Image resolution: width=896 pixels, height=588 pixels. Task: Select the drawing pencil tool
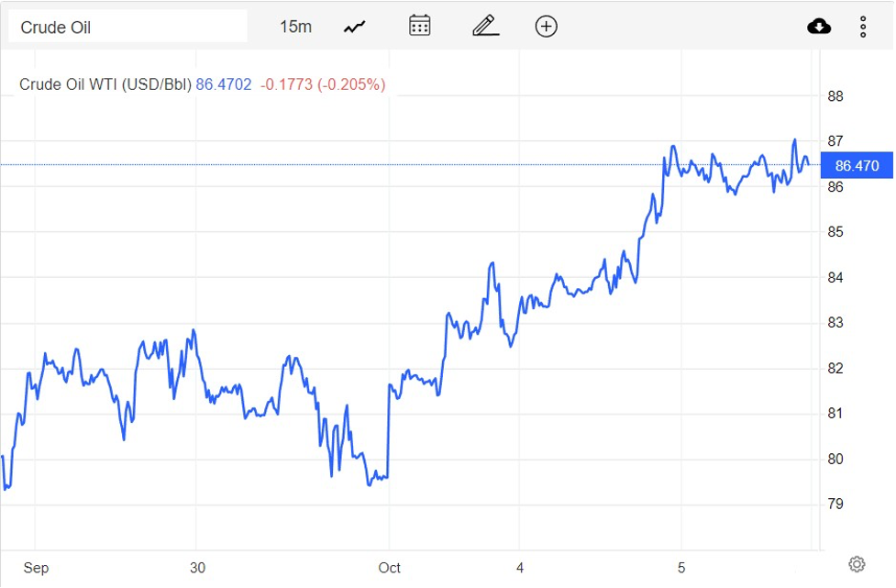click(485, 26)
